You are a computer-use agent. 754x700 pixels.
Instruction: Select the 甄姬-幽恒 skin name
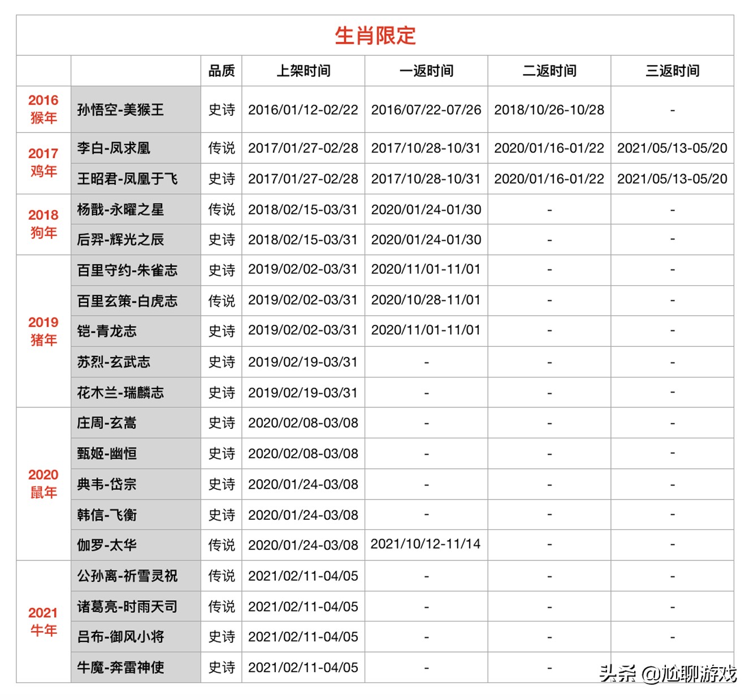pyautogui.click(x=107, y=453)
